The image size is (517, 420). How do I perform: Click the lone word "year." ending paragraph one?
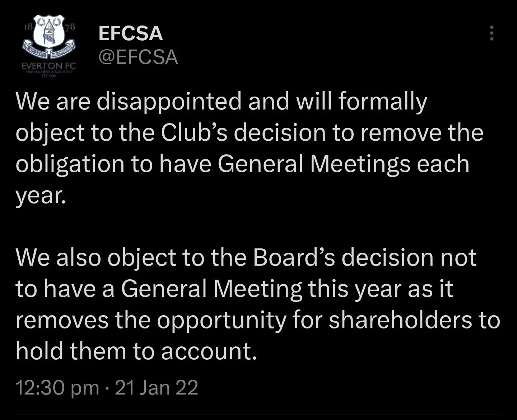pyautogui.click(x=41, y=196)
